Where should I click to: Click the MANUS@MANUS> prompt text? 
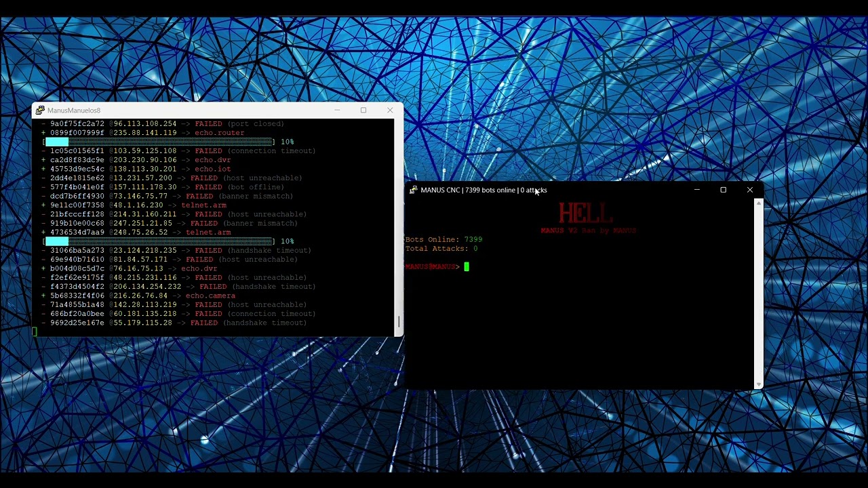[x=432, y=266]
